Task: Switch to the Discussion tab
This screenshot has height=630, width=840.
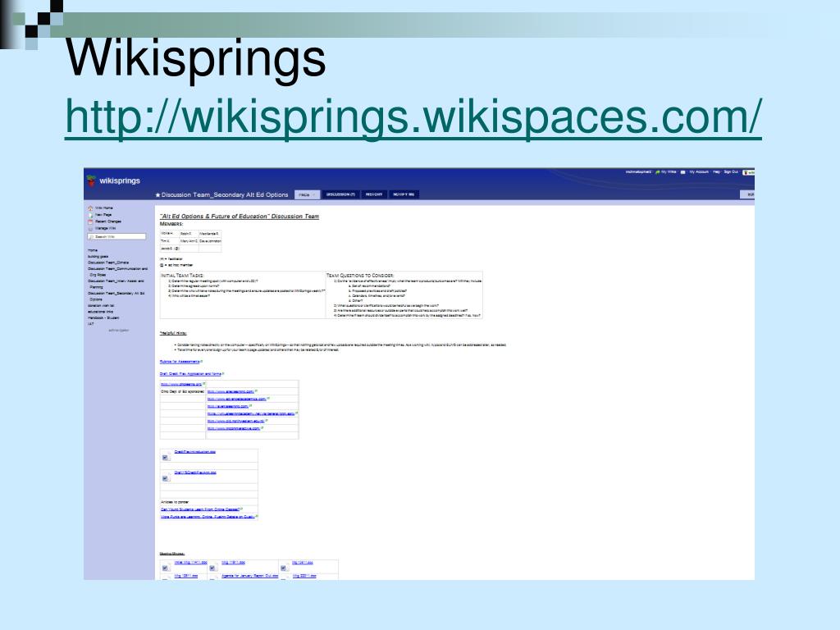Action: 340,194
